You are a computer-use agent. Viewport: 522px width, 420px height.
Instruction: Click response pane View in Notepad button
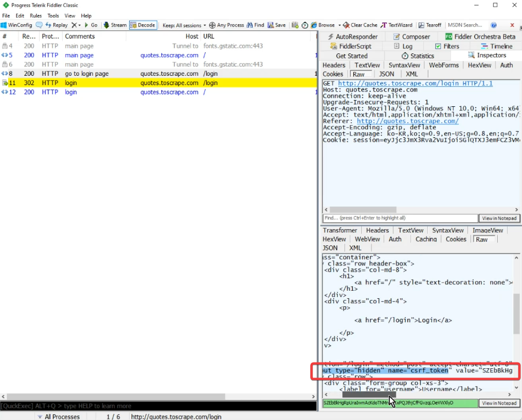(x=499, y=403)
